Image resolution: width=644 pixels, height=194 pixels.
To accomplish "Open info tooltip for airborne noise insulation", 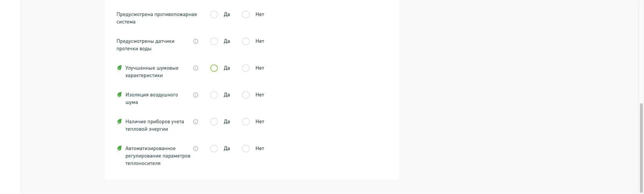I will point(195,95).
